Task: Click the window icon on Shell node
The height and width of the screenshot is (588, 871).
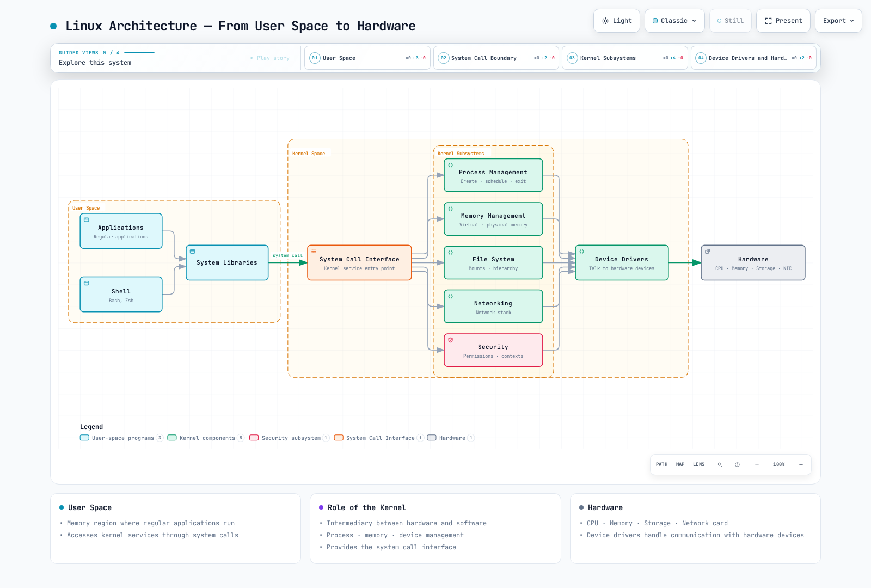Action: pyautogui.click(x=87, y=283)
